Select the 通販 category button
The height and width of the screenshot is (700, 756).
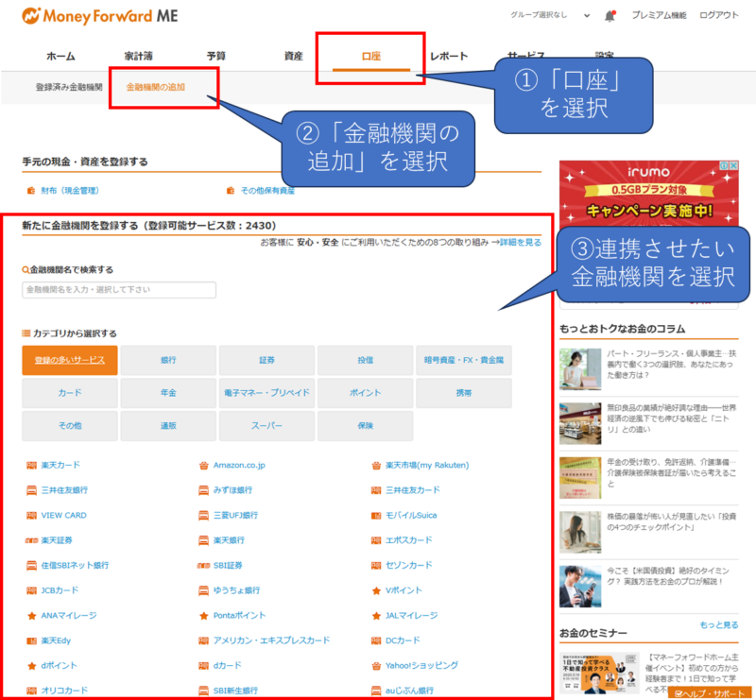168,426
